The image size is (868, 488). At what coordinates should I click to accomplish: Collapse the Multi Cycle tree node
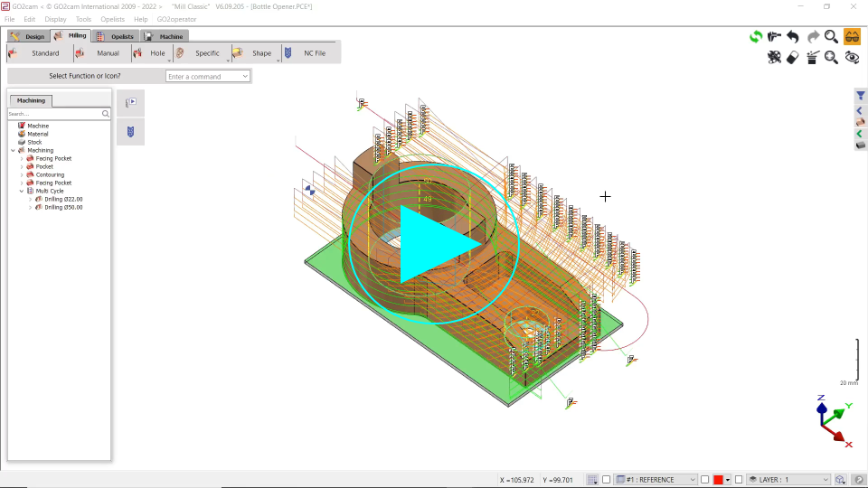click(22, 191)
